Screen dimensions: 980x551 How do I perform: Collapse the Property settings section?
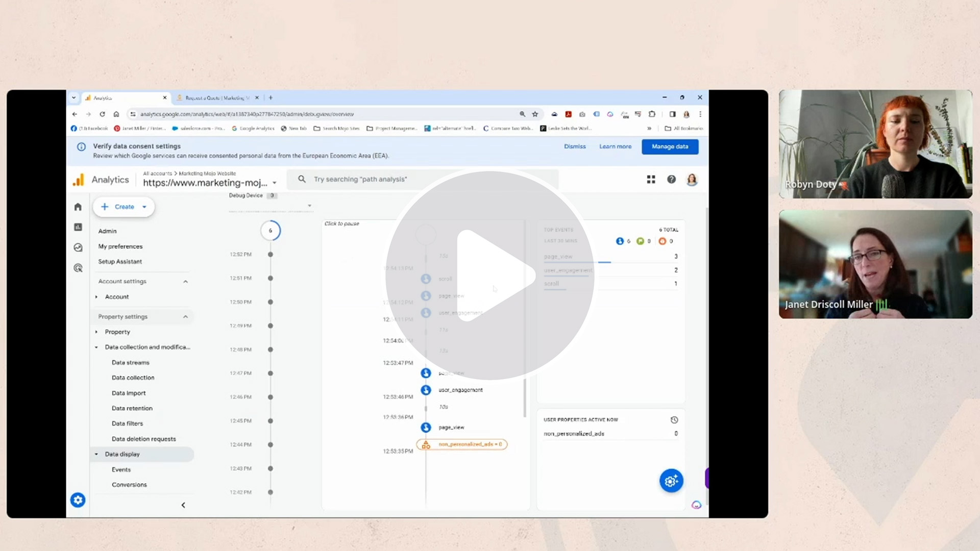tap(185, 317)
